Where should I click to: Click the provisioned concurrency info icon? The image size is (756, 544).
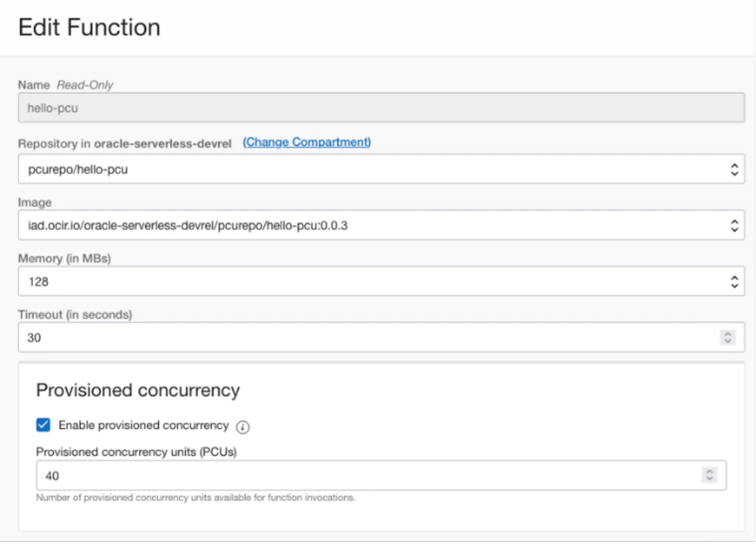coord(244,427)
